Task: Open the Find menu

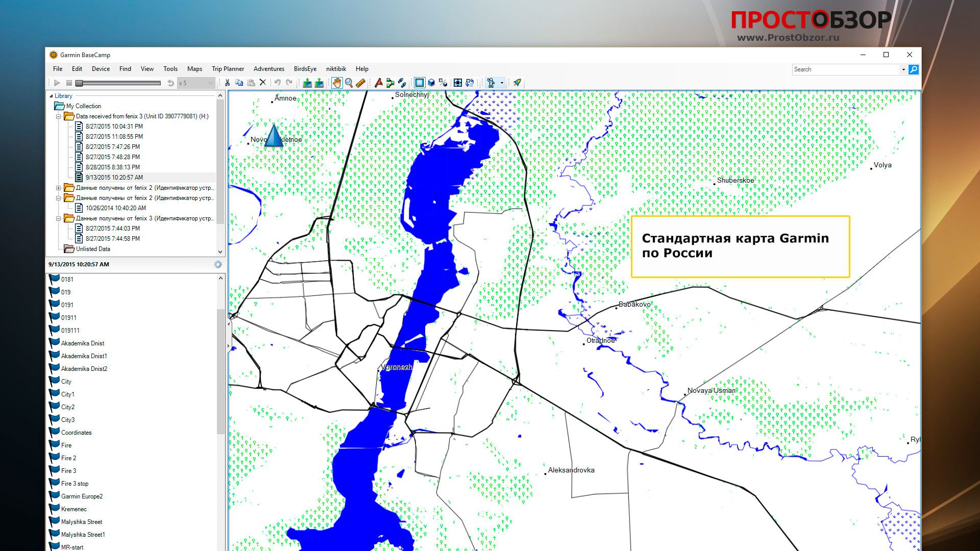Action: tap(125, 69)
